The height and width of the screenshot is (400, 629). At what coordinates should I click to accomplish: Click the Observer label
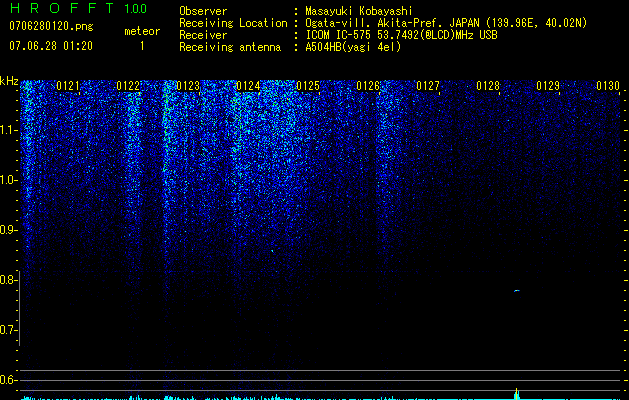pos(203,11)
